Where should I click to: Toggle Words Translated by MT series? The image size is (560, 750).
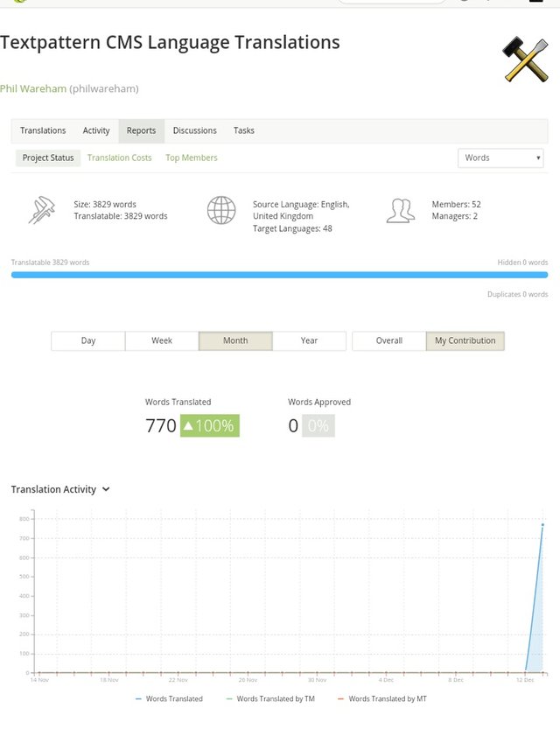pyautogui.click(x=382, y=699)
